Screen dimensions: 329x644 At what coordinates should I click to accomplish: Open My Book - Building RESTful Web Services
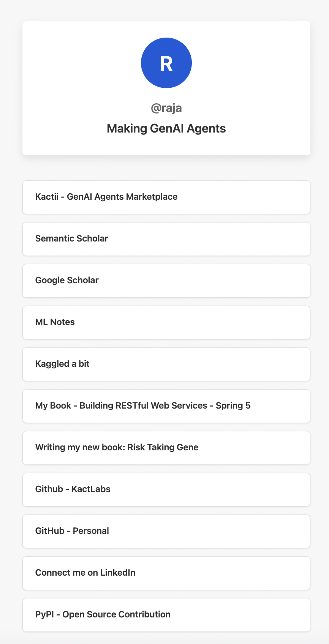[166, 406]
